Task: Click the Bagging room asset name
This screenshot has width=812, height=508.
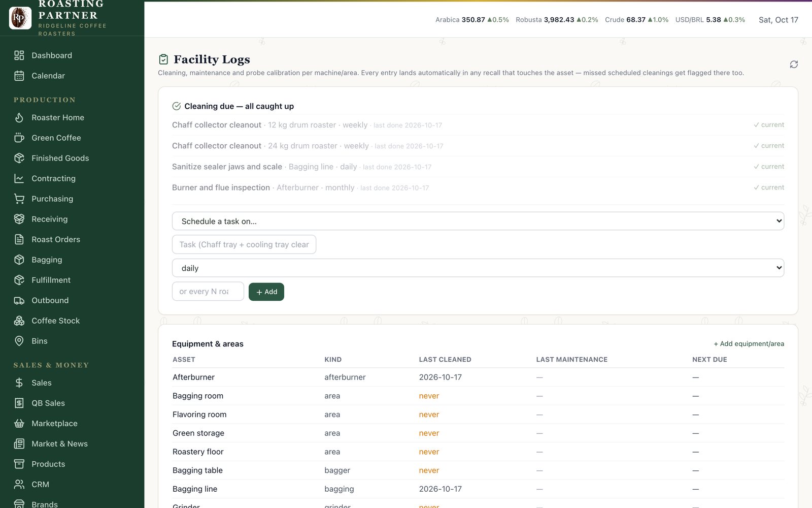Action: [x=198, y=396]
